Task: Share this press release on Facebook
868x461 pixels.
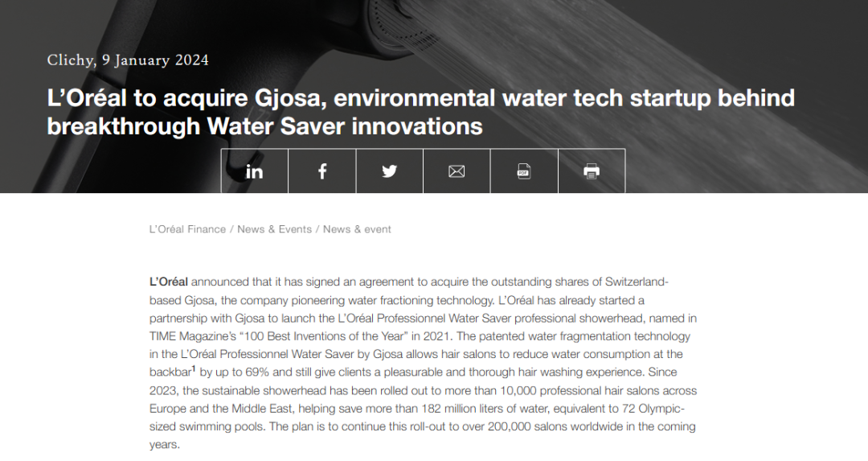Action: pyautogui.click(x=322, y=171)
